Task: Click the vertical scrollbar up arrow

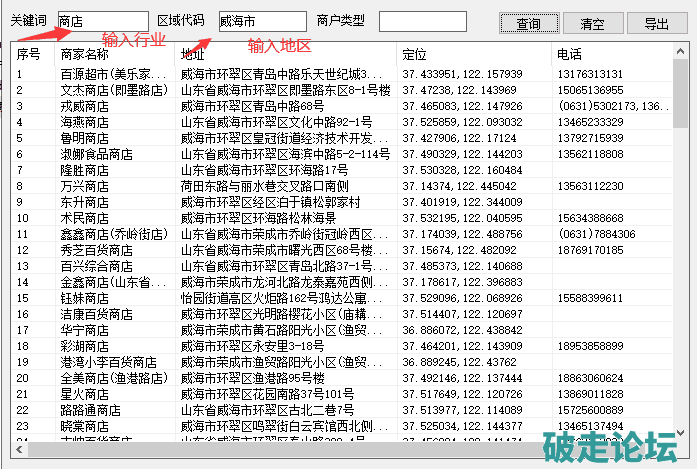Action: point(681,50)
